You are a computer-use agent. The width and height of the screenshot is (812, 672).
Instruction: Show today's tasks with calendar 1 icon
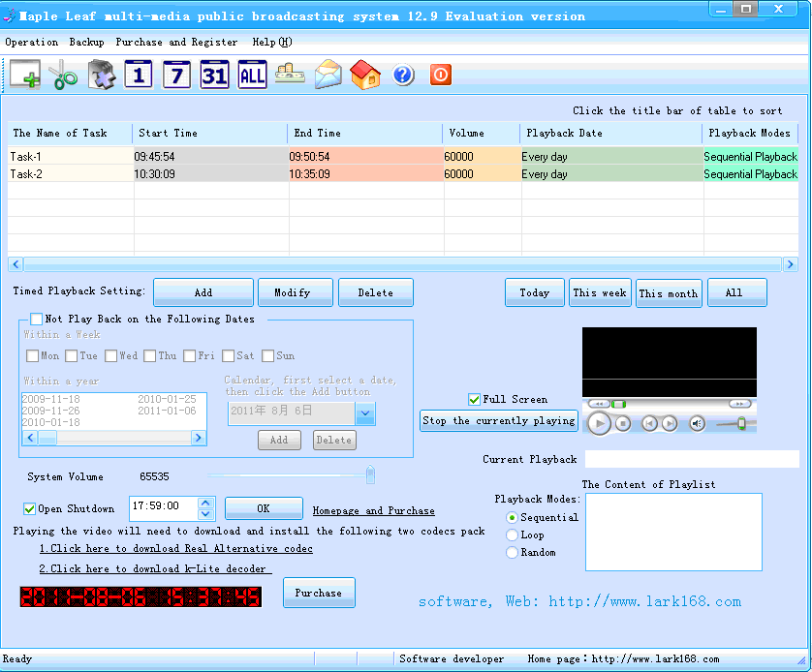tap(139, 75)
